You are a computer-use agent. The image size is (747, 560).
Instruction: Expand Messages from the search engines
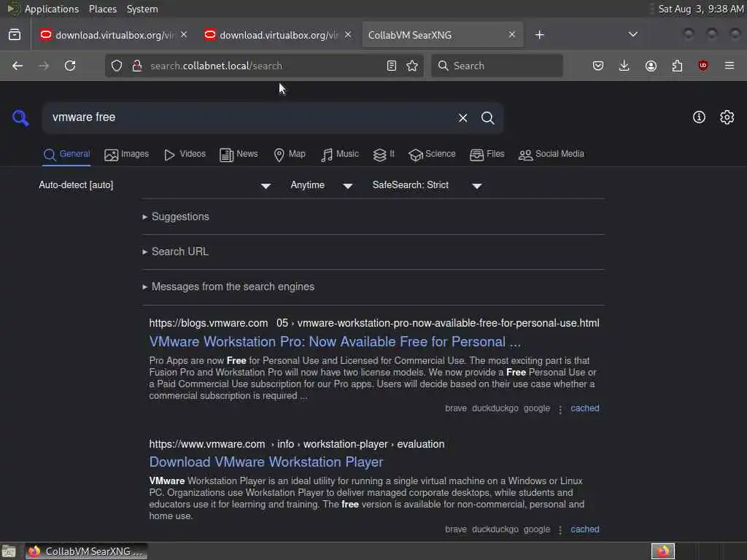228,287
